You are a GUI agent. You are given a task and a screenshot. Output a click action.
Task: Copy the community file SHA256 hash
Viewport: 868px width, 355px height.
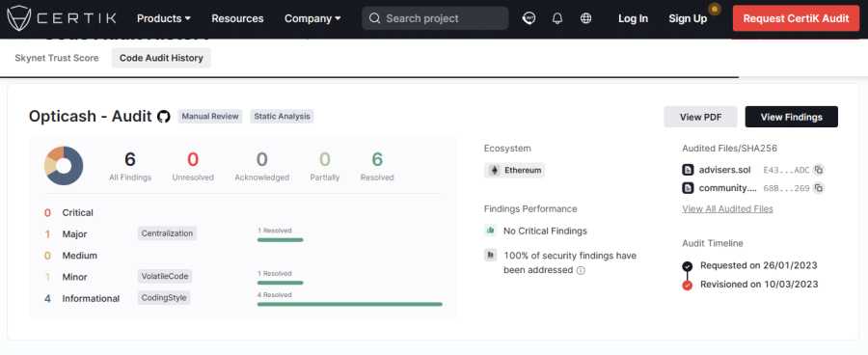[x=819, y=188]
